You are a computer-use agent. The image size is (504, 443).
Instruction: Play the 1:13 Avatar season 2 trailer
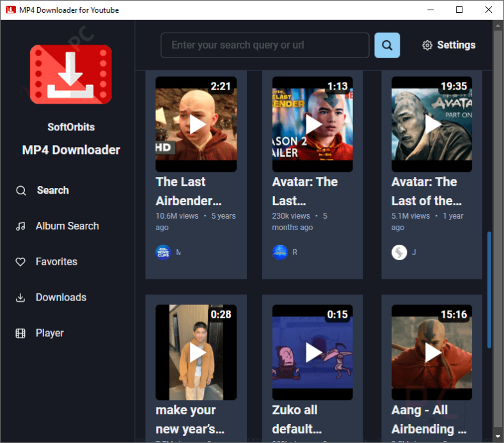tap(313, 124)
